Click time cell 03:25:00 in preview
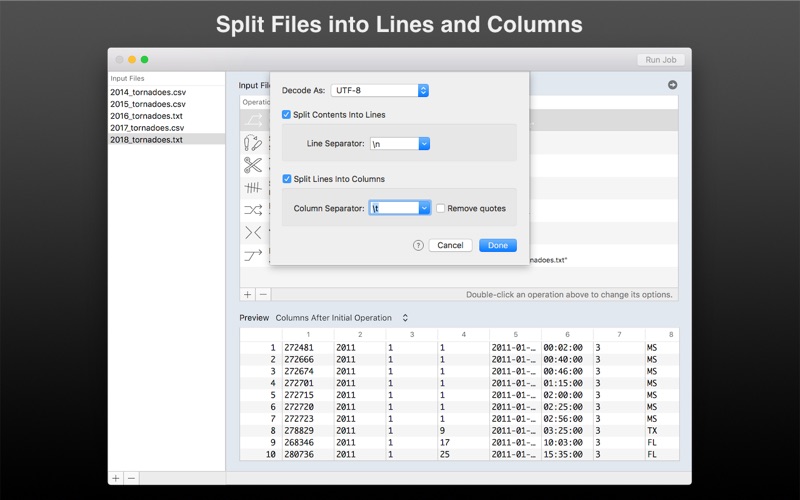Viewport: 800px width, 500px height. pyautogui.click(x=563, y=431)
